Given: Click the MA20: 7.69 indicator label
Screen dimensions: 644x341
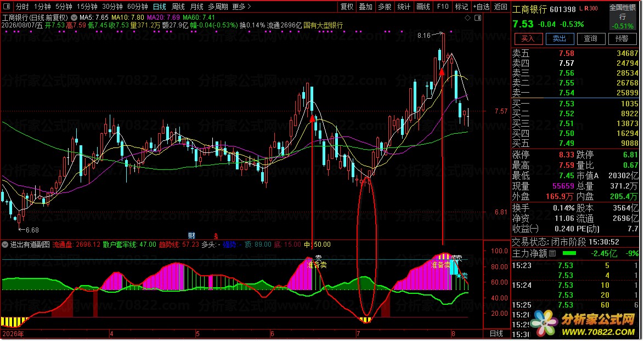Looking at the screenshot, I should 163,18.
